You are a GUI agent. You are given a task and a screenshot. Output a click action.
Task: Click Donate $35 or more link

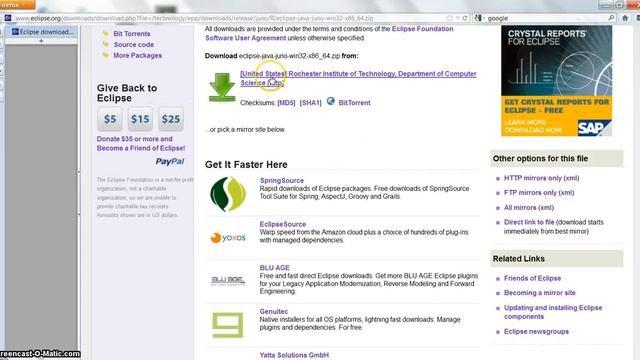point(141,143)
